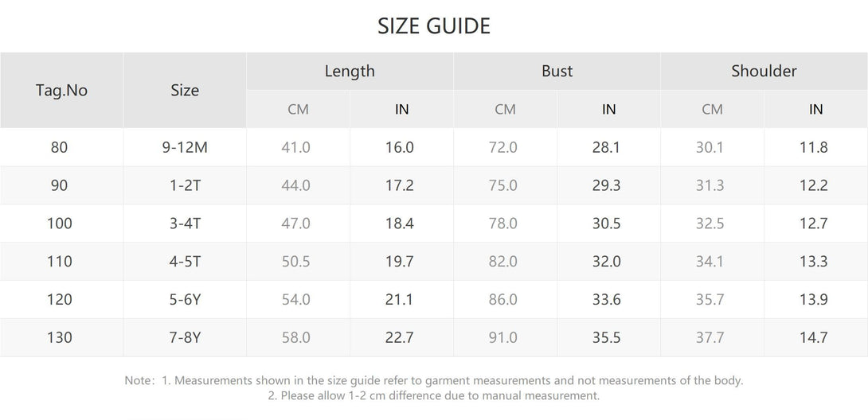
Task: Click the 14.7 shoulder inch value
Action: point(813,337)
